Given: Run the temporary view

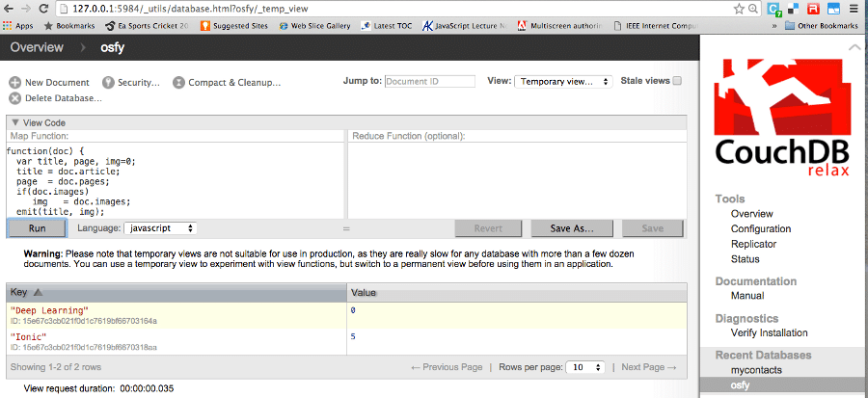Looking at the screenshot, I should point(37,228).
